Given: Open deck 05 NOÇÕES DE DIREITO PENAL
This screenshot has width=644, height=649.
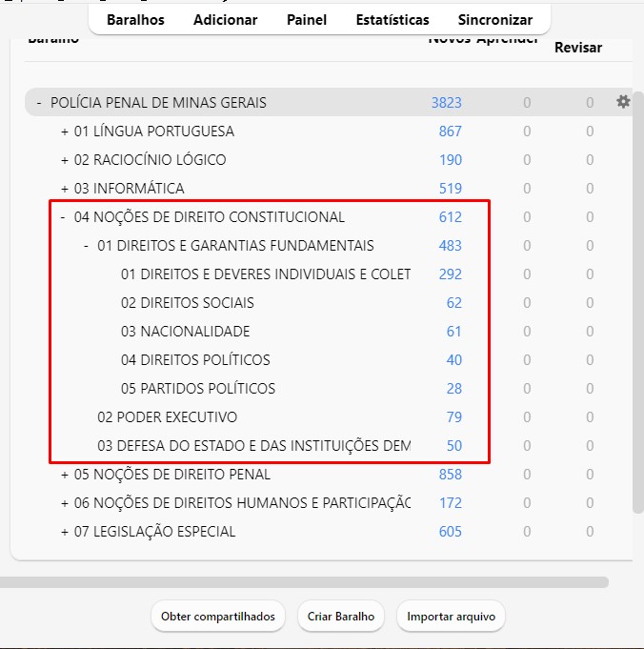Looking at the screenshot, I should 172,475.
